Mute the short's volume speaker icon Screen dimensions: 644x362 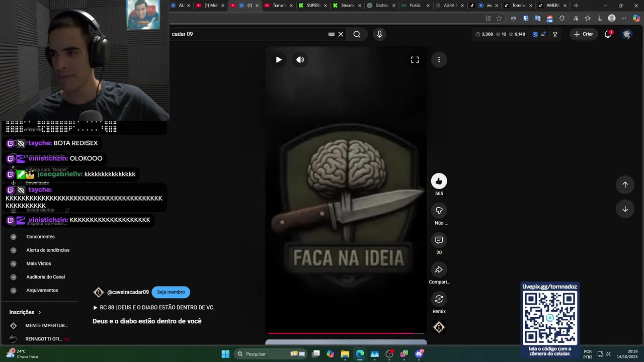(300, 60)
